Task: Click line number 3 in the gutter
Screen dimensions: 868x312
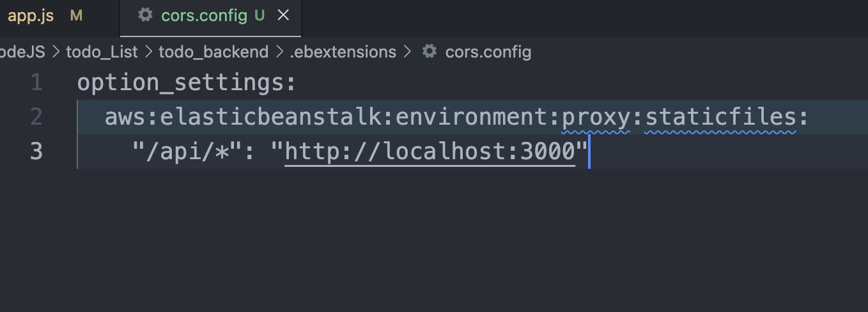Action: (36, 152)
